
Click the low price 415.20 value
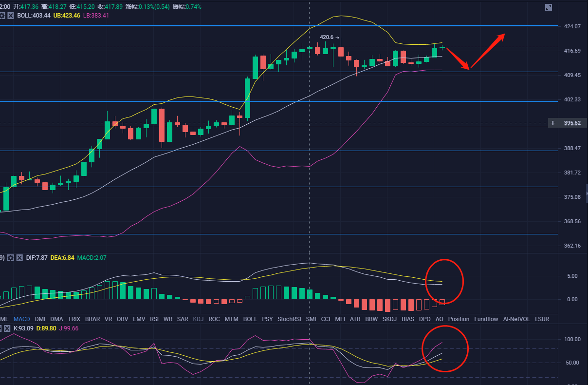[85, 7]
